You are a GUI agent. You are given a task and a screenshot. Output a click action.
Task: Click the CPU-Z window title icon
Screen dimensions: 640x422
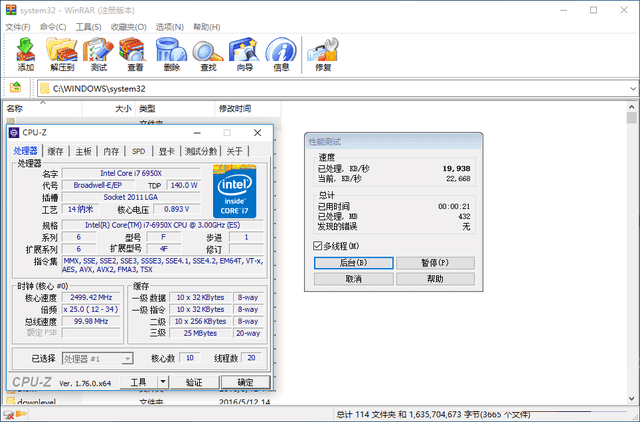pos(14,133)
